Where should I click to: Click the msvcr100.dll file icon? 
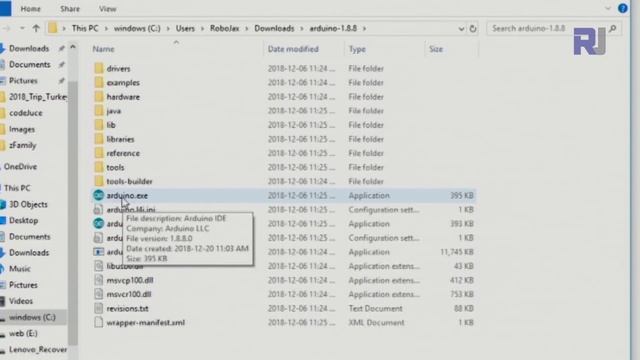pyautogui.click(x=98, y=294)
